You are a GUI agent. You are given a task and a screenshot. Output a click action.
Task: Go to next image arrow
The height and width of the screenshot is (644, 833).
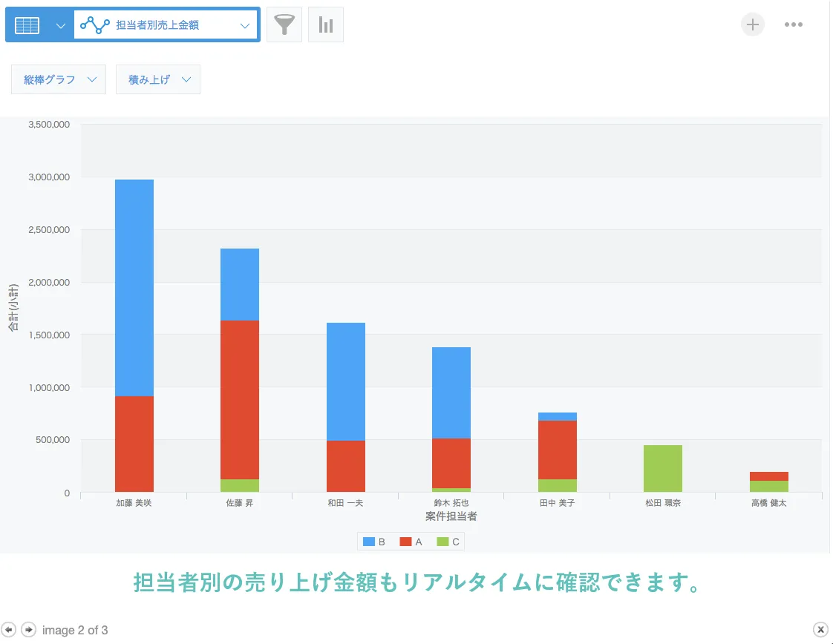point(28,629)
